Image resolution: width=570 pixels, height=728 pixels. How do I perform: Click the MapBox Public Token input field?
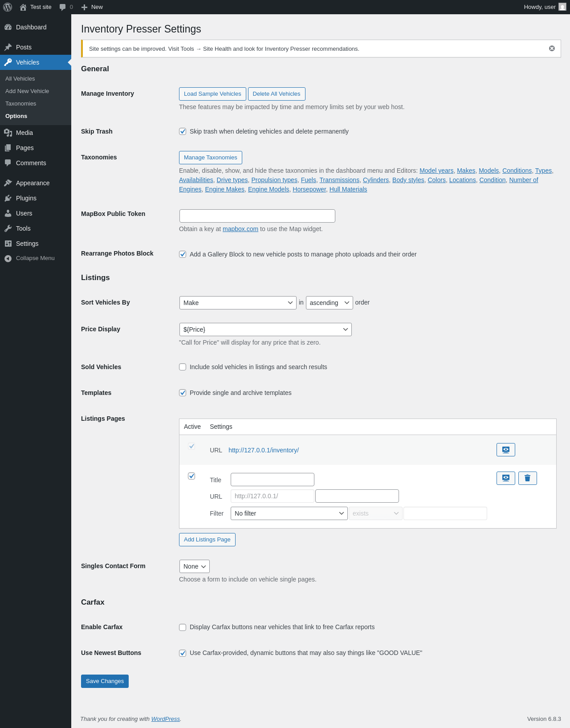point(257,216)
